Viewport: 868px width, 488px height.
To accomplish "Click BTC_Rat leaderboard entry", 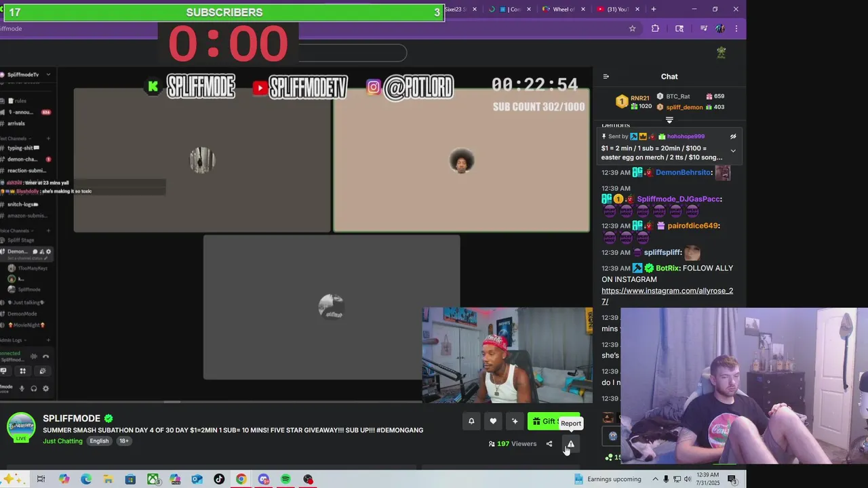I will click(690, 97).
